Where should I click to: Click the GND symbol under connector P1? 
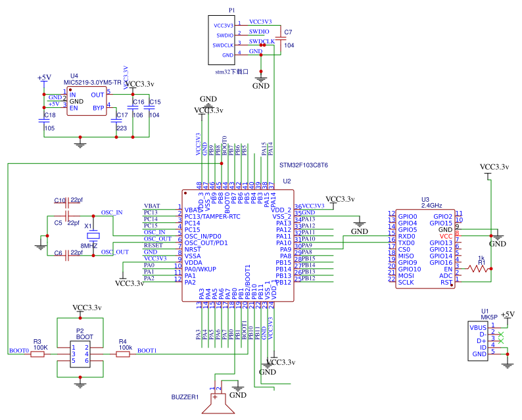pos(260,80)
